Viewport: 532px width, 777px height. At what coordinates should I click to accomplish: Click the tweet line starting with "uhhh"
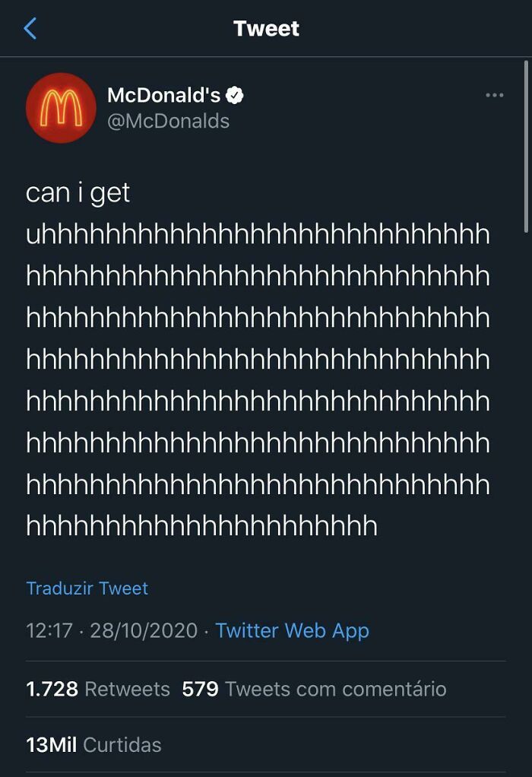pos(258,235)
